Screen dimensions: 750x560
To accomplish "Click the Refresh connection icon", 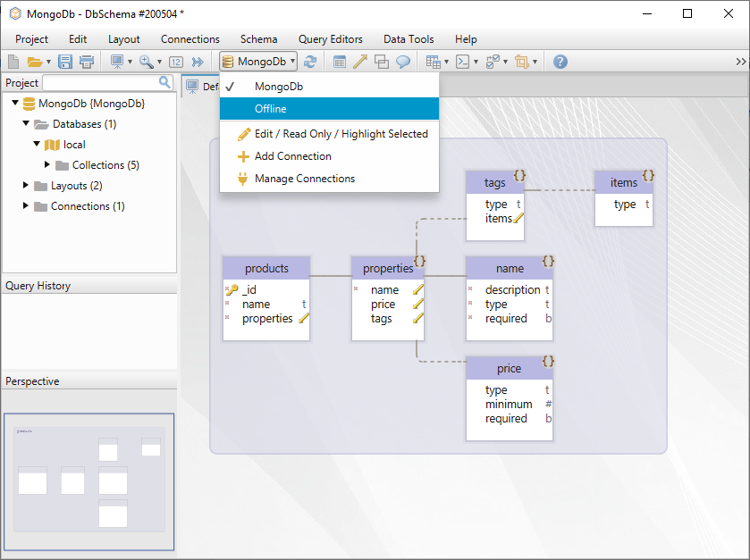I will coord(310,62).
